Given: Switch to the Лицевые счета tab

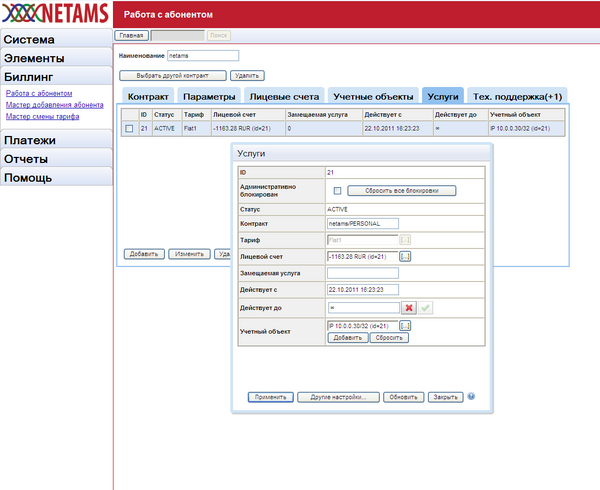Looking at the screenshot, I should point(284,96).
